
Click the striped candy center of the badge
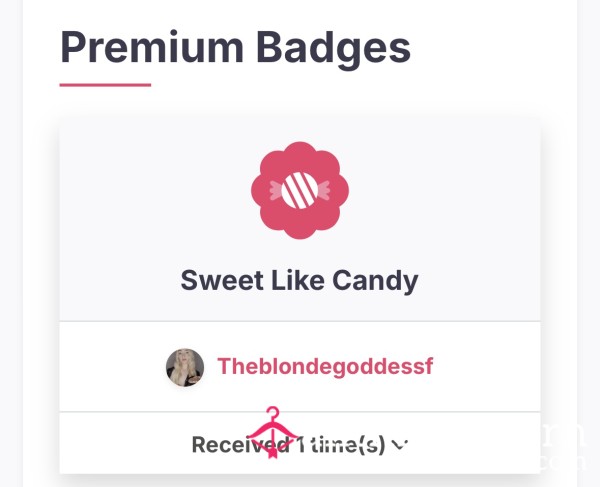tap(300, 191)
